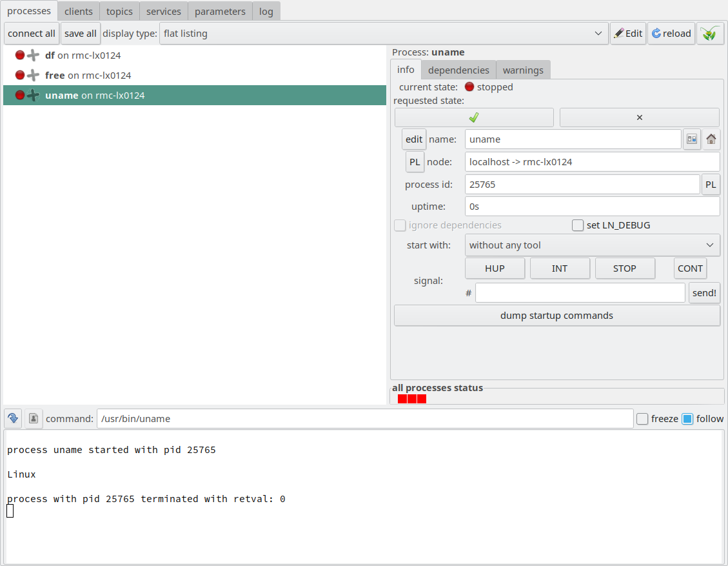Viewport: 728px width, 566px height.
Task: Click the command field with /usr/bin/uname
Action: 365,418
